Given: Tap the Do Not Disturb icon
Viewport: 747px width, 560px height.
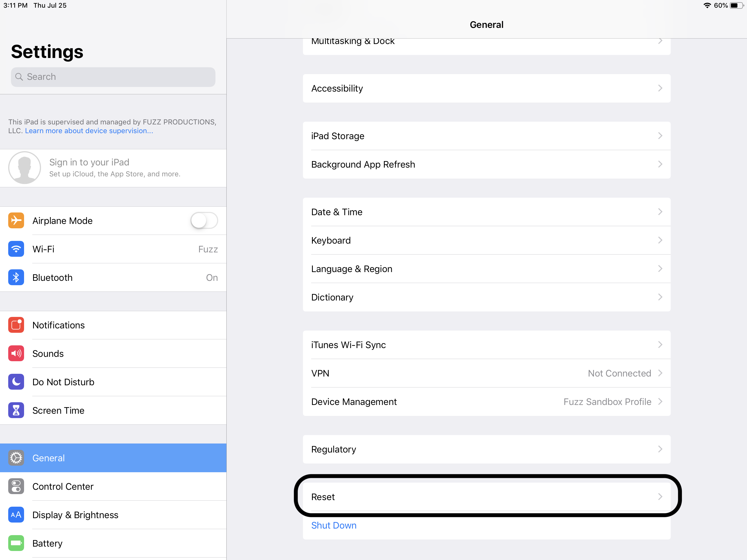Looking at the screenshot, I should pyautogui.click(x=16, y=382).
